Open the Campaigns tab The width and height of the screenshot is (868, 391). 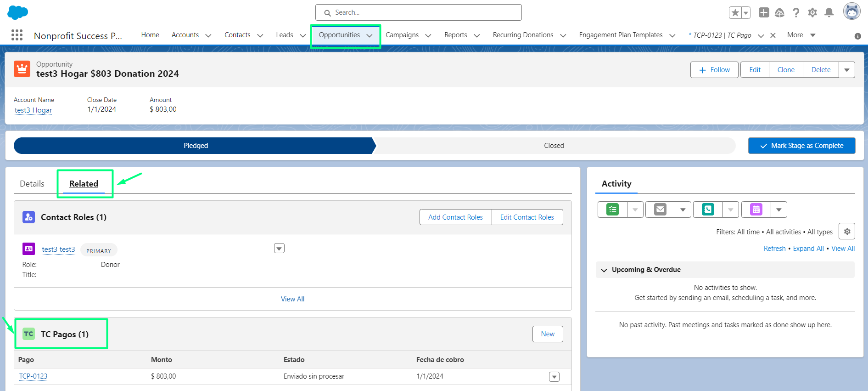(402, 35)
